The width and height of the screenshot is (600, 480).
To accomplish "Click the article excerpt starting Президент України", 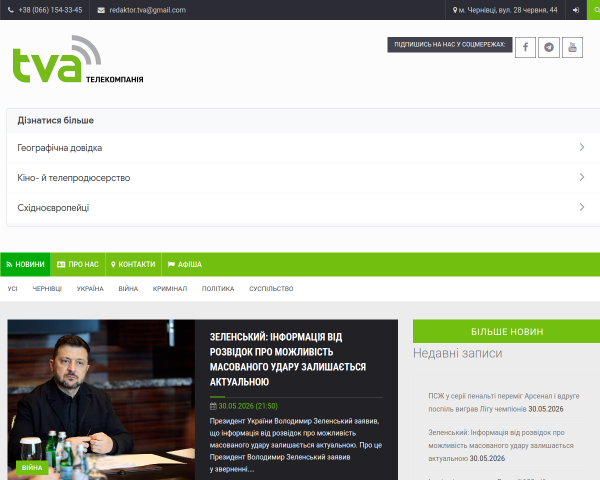I will (296, 445).
